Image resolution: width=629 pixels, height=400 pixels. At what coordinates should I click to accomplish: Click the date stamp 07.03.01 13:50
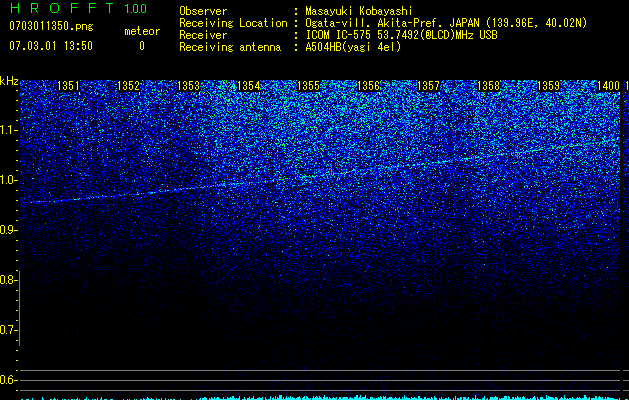[51, 46]
